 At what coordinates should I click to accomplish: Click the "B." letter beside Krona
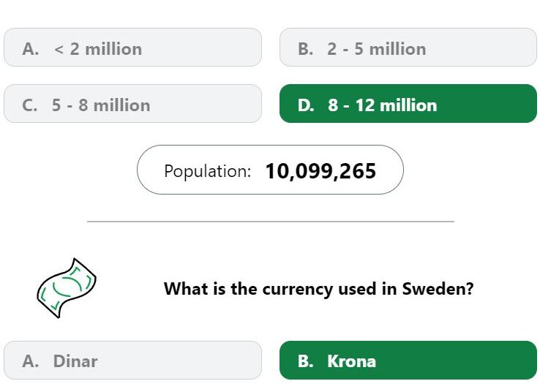pos(305,361)
